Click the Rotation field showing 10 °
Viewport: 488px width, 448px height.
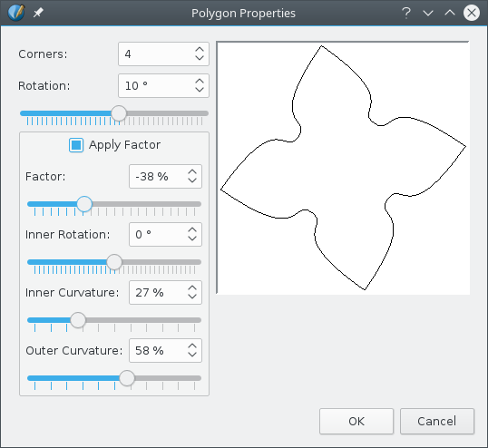coord(163,85)
